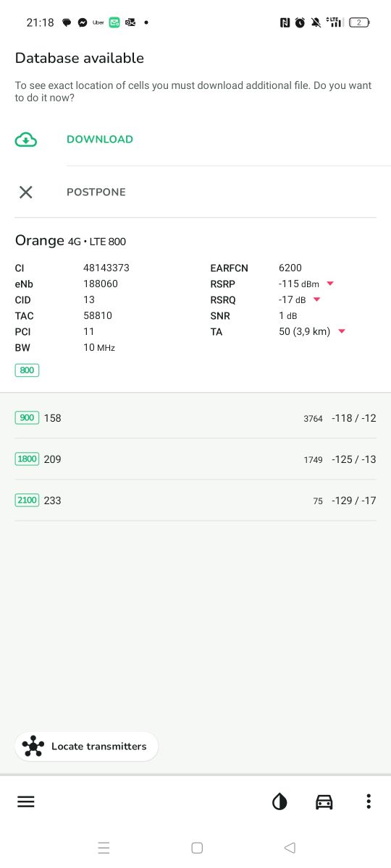Select the 900 band neighbor cell row
Image resolution: width=391 pixels, height=868 pixels.
click(x=195, y=418)
